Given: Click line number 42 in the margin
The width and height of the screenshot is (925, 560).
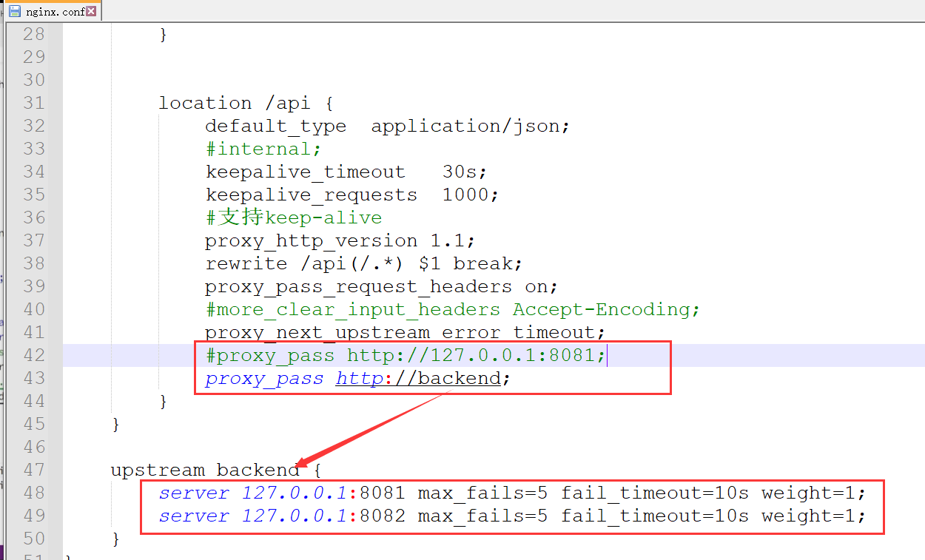Looking at the screenshot, I should (x=33, y=355).
